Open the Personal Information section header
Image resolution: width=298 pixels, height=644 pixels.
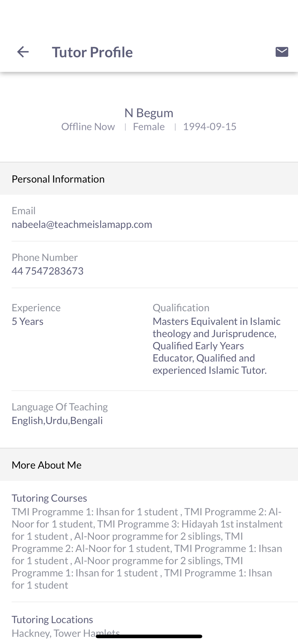(x=149, y=179)
